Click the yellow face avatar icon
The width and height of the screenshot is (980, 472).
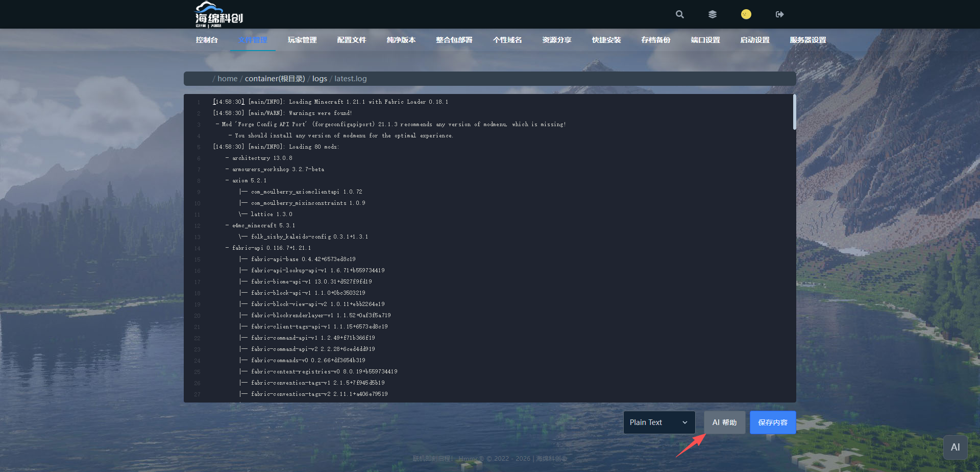746,14
